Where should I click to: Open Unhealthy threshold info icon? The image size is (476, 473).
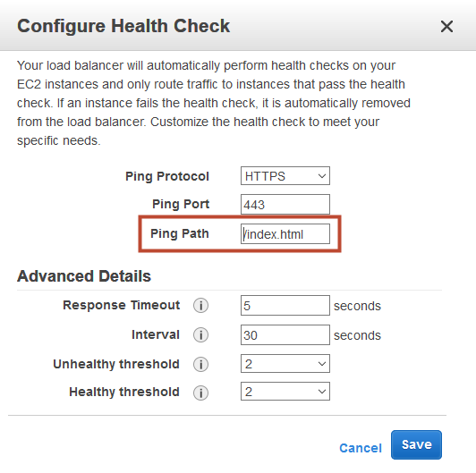(x=200, y=364)
